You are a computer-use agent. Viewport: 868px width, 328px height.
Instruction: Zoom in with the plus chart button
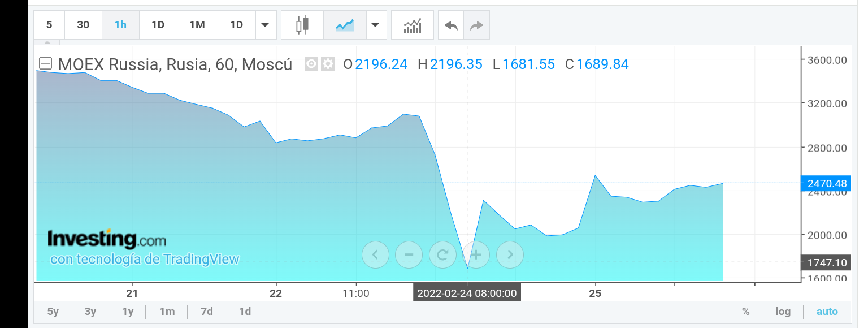476,254
